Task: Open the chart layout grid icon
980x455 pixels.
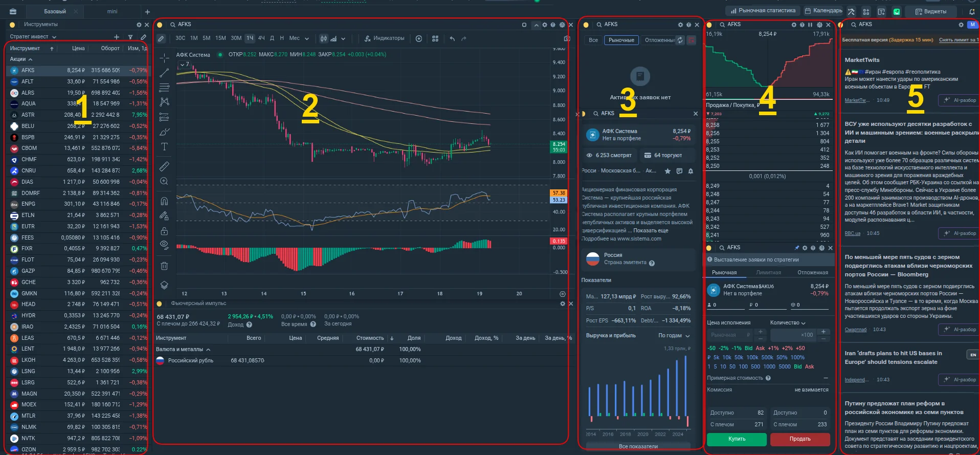Action: click(x=435, y=38)
